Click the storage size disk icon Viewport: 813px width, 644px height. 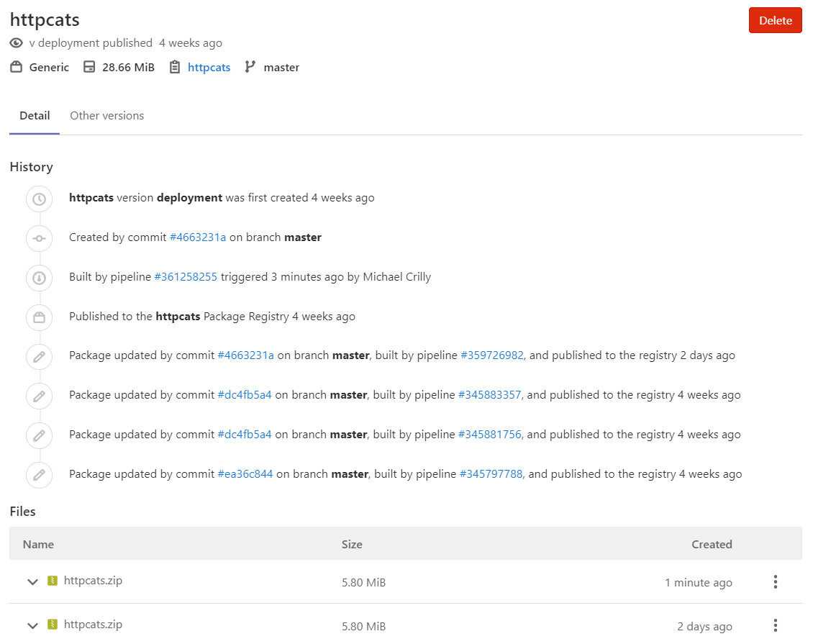[89, 67]
